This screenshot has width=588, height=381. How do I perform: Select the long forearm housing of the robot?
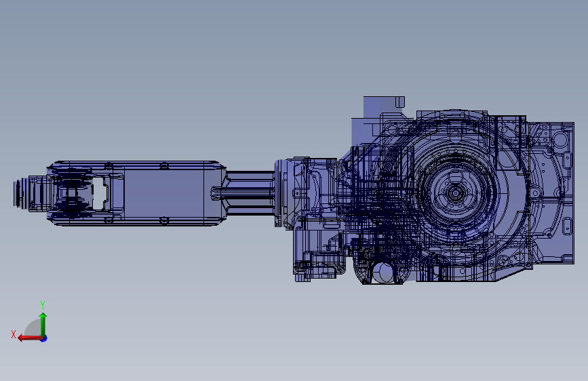coord(136,193)
